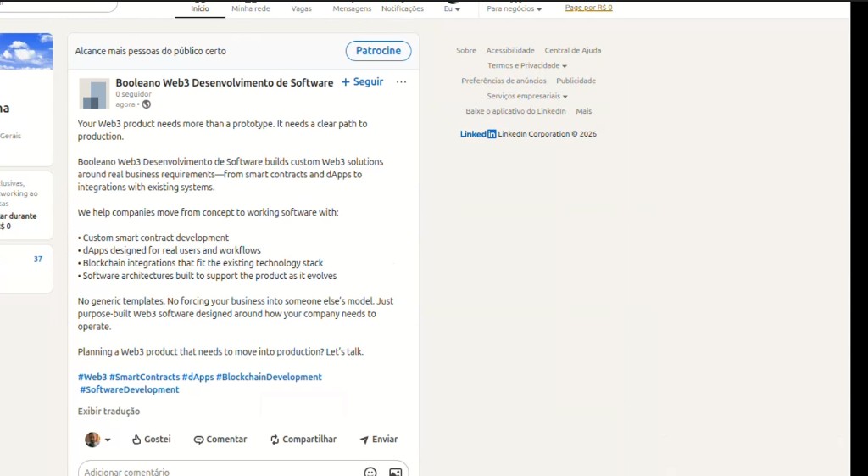Follow the company with Seguir

click(363, 82)
